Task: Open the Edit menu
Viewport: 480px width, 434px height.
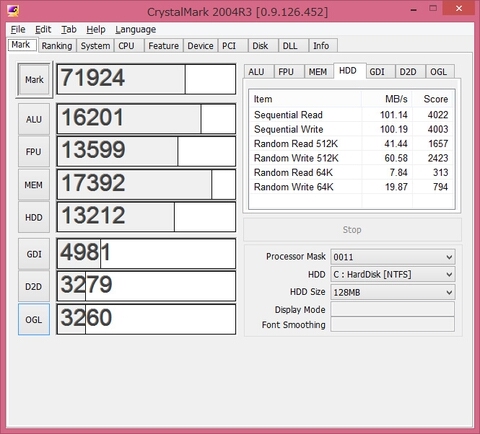Action: coord(43,30)
